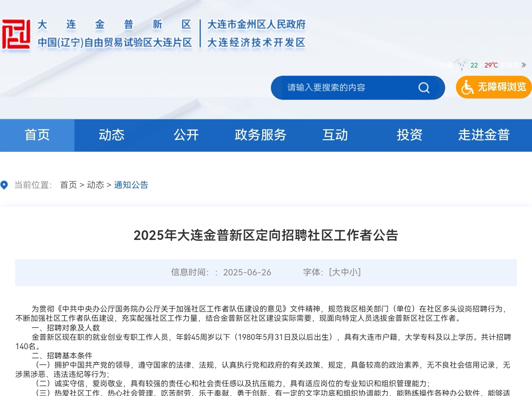The width and height of the screenshot is (532, 396).
Task: Click the magnifier search icon
Action: tap(424, 88)
